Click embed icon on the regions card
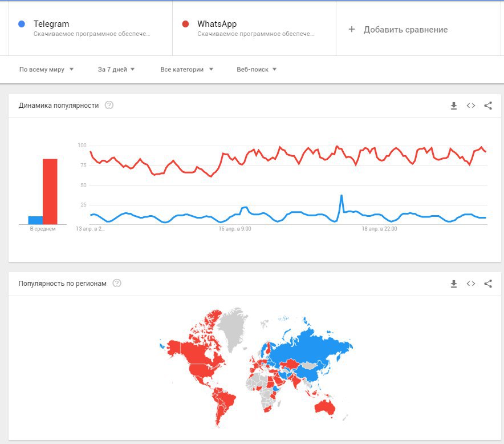Image resolution: width=504 pixels, height=444 pixels. pyautogui.click(x=471, y=284)
